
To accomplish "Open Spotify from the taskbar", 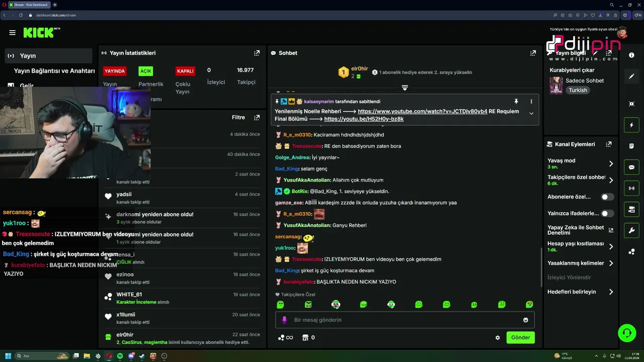I will [x=120, y=356].
